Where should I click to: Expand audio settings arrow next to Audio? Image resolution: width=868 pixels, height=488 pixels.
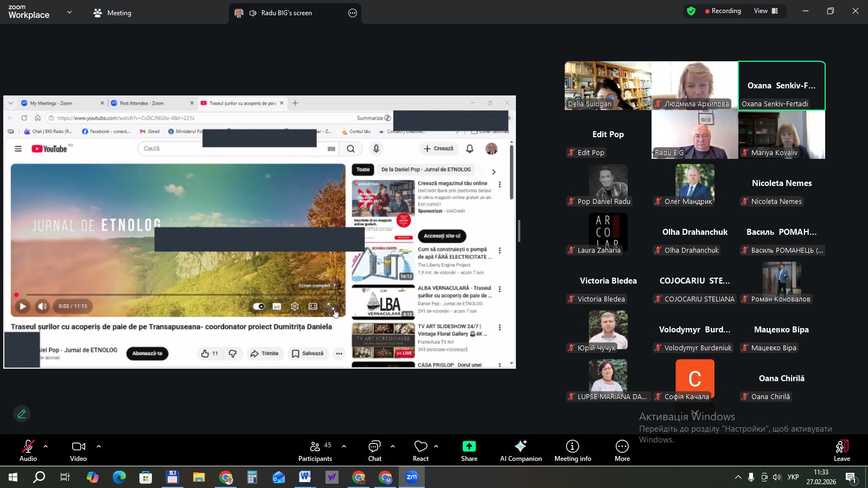tap(46, 446)
